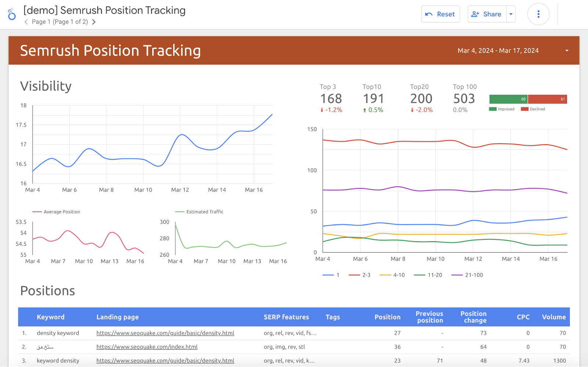Select the 'Page 1 (Page 1 of 2)' label
The height and width of the screenshot is (367, 588).
pyautogui.click(x=60, y=22)
